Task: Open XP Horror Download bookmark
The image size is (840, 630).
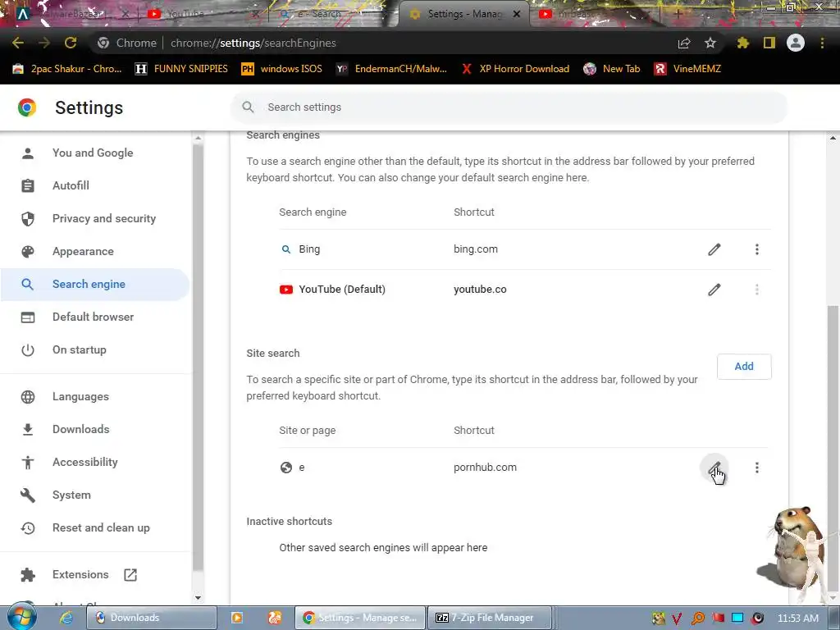Action: tap(515, 69)
